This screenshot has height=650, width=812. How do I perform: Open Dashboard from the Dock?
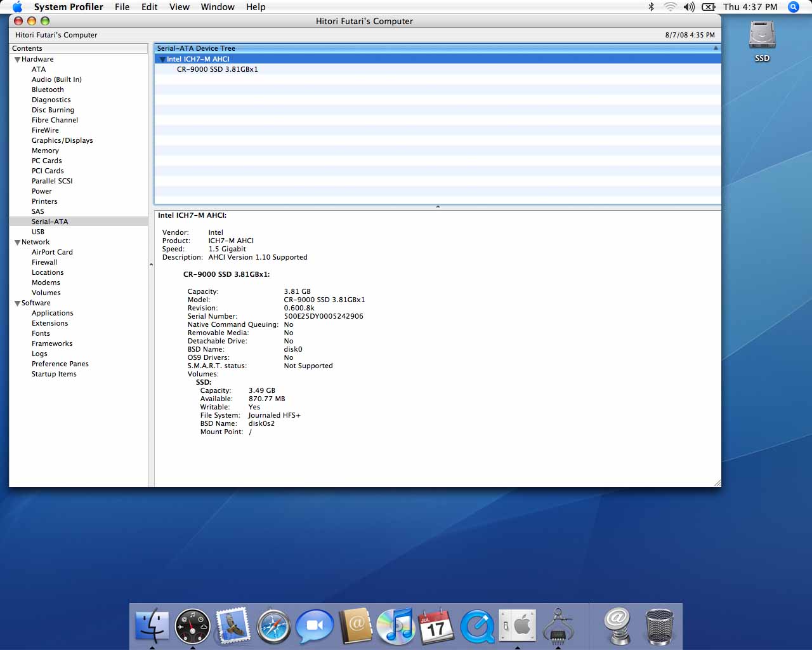[x=192, y=626]
